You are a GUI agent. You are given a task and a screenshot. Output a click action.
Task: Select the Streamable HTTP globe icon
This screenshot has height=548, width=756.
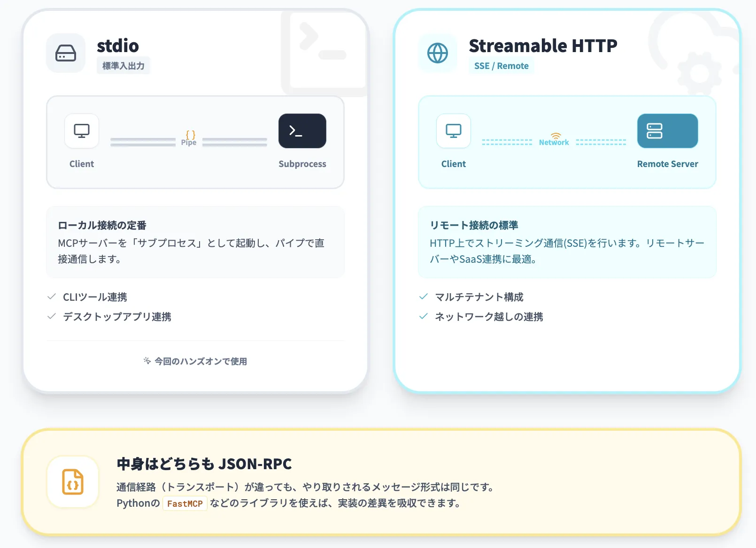point(437,53)
